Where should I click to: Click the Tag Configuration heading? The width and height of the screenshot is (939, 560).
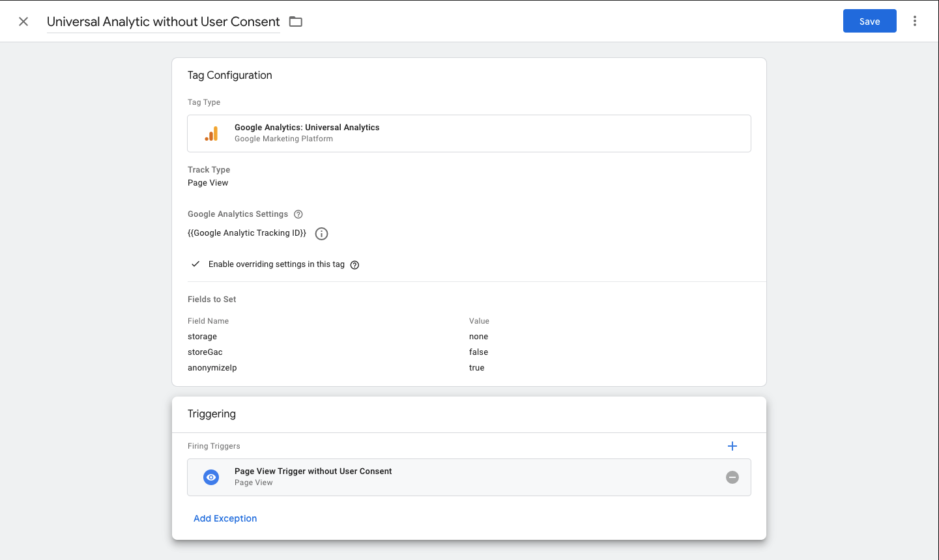230,75
